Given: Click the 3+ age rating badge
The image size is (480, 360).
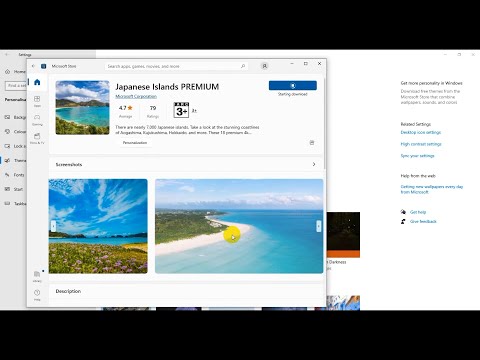Looking at the screenshot, I should [x=181, y=110].
